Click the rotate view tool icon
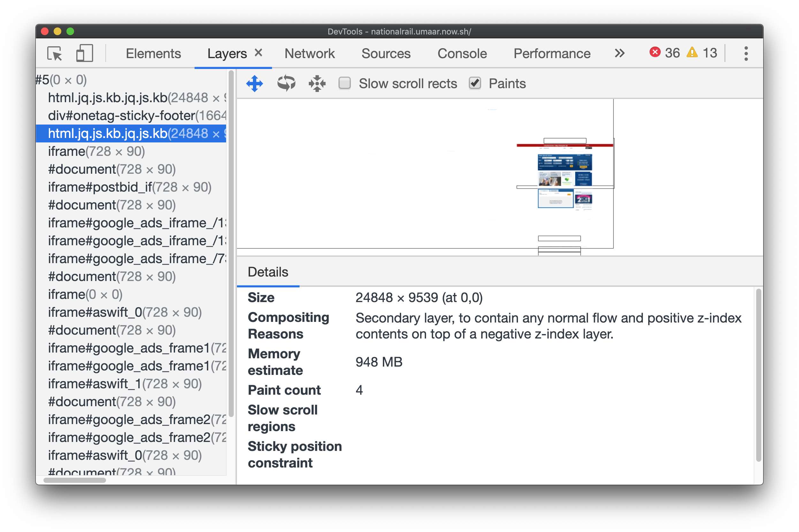This screenshot has width=799, height=532. [x=286, y=83]
